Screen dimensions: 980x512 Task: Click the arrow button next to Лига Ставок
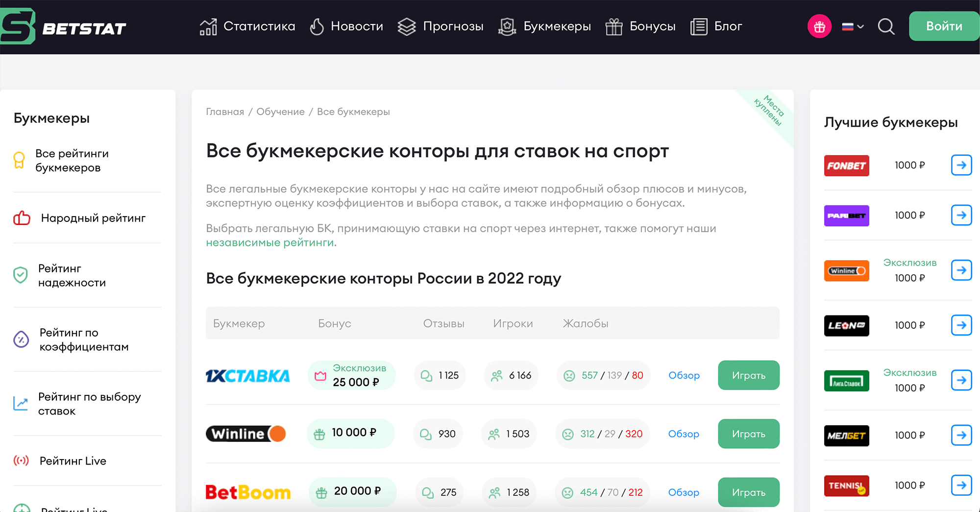click(961, 380)
